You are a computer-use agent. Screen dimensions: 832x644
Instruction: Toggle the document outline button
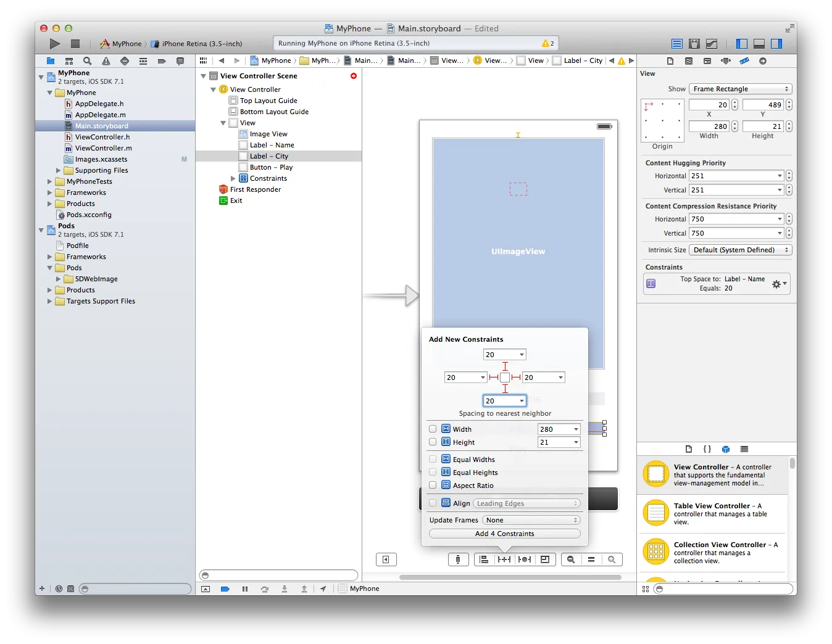pyautogui.click(x=386, y=559)
